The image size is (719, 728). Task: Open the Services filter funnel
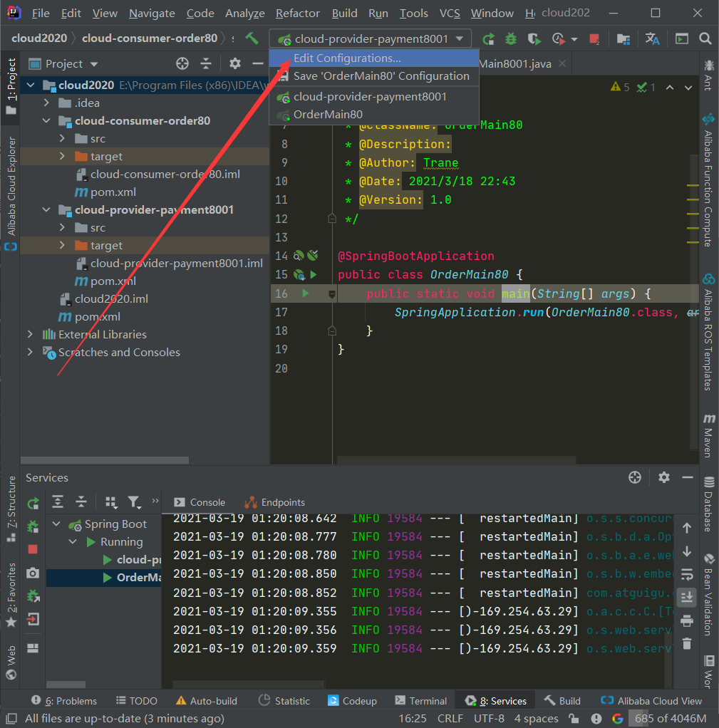click(134, 502)
